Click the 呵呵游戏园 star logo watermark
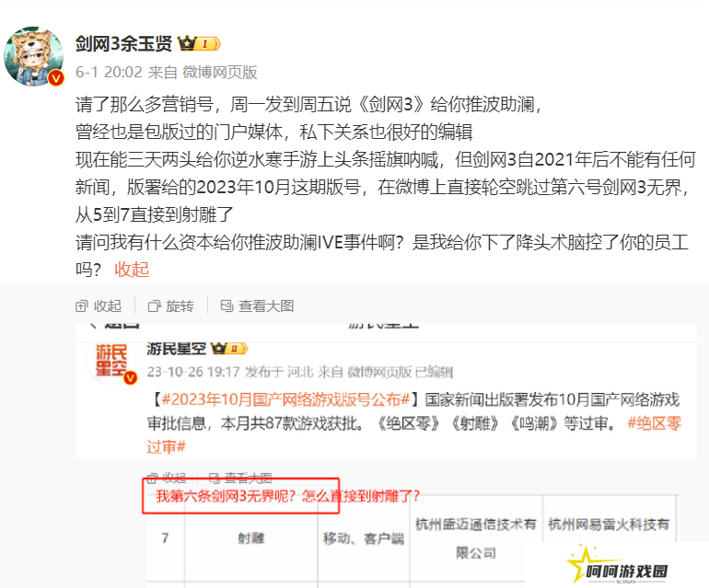The image size is (709, 588). click(618, 565)
